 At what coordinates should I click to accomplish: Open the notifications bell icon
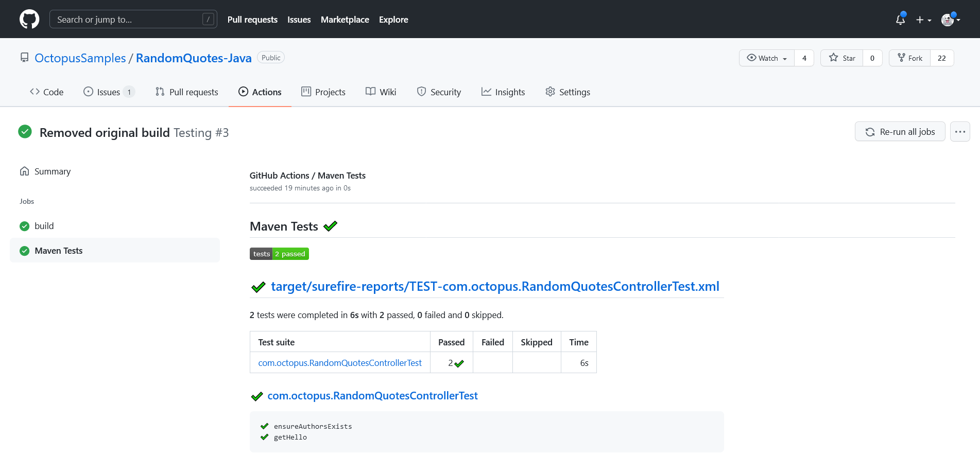[x=900, y=19]
